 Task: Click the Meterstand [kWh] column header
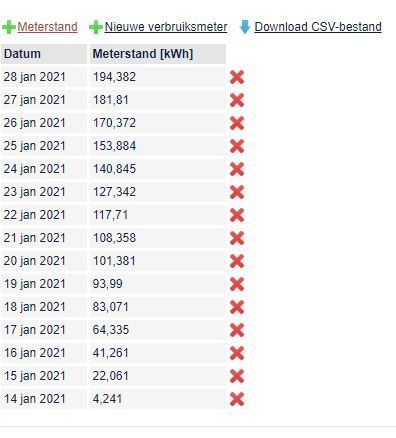(158, 54)
